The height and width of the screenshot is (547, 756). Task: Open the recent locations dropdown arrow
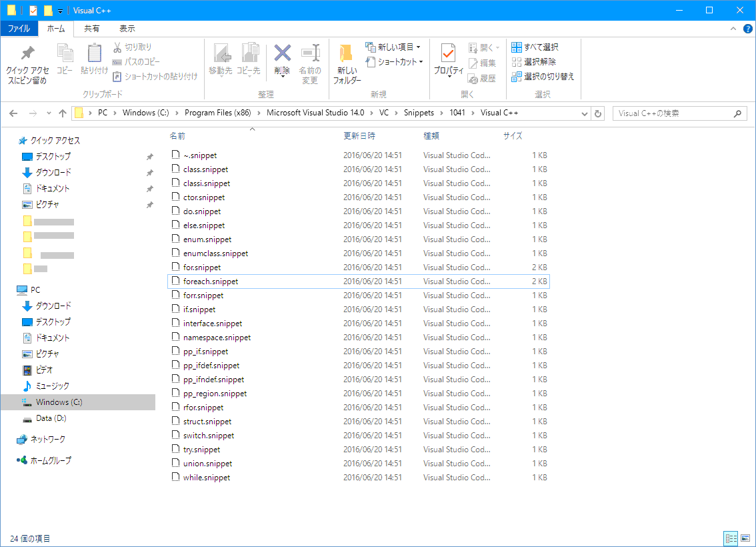[49, 113]
